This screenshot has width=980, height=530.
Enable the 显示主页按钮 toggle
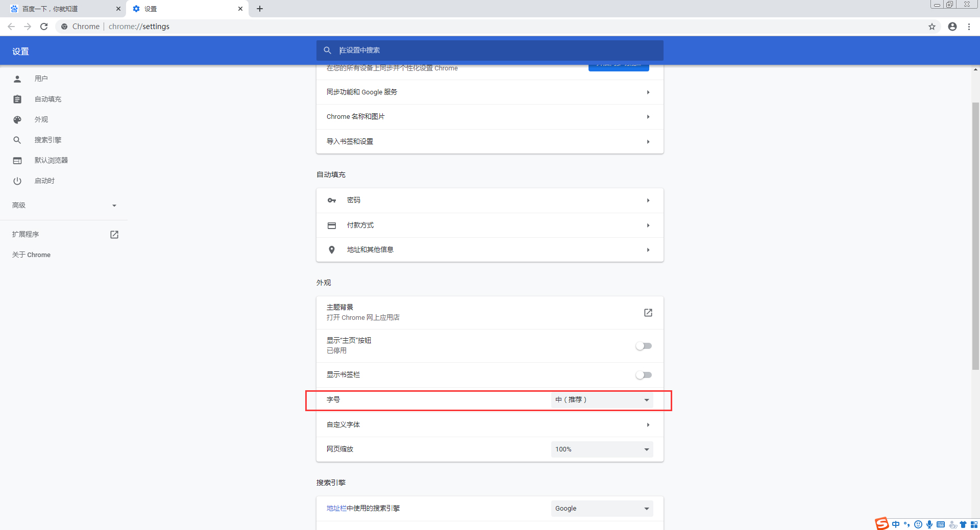coord(643,346)
